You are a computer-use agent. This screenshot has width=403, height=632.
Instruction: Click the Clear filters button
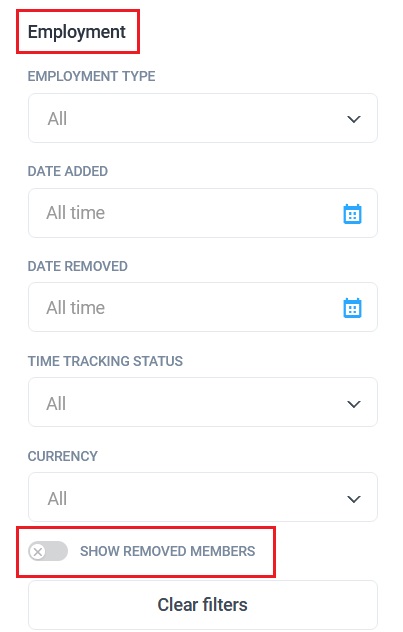pyautogui.click(x=203, y=605)
